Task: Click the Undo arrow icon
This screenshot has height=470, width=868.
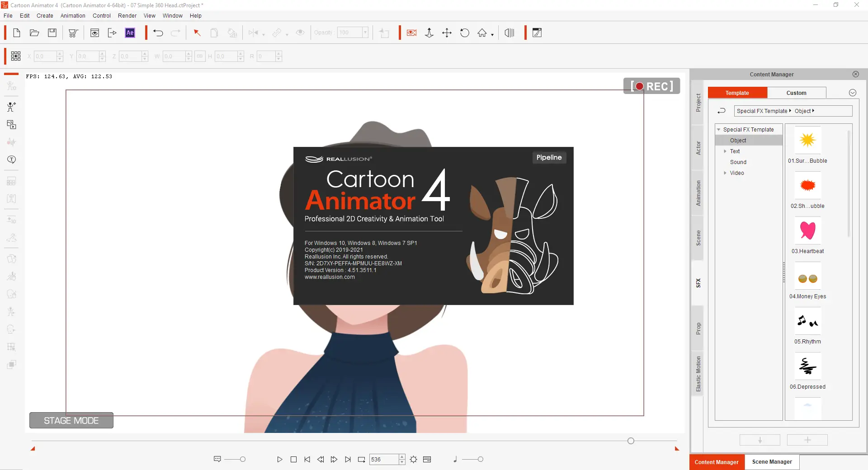Action: click(x=158, y=33)
